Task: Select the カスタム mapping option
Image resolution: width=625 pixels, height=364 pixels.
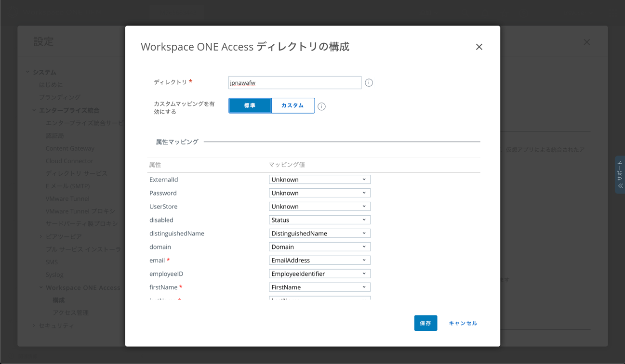Action: tap(293, 105)
